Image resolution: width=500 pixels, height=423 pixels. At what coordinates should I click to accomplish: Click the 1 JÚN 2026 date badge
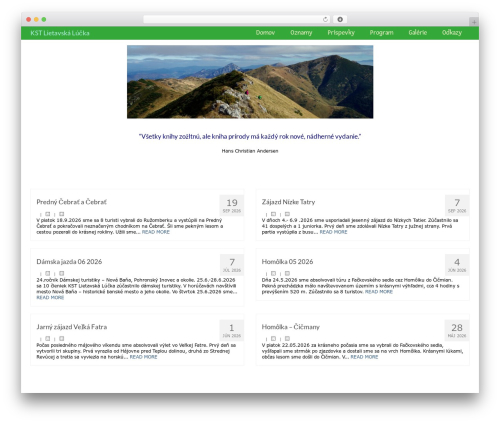coord(232,330)
